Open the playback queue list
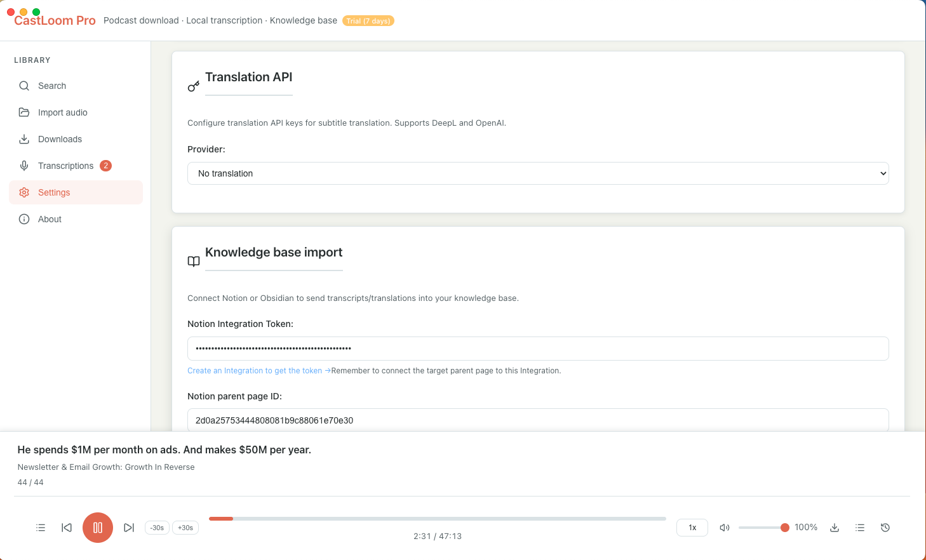 (x=859, y=528)
